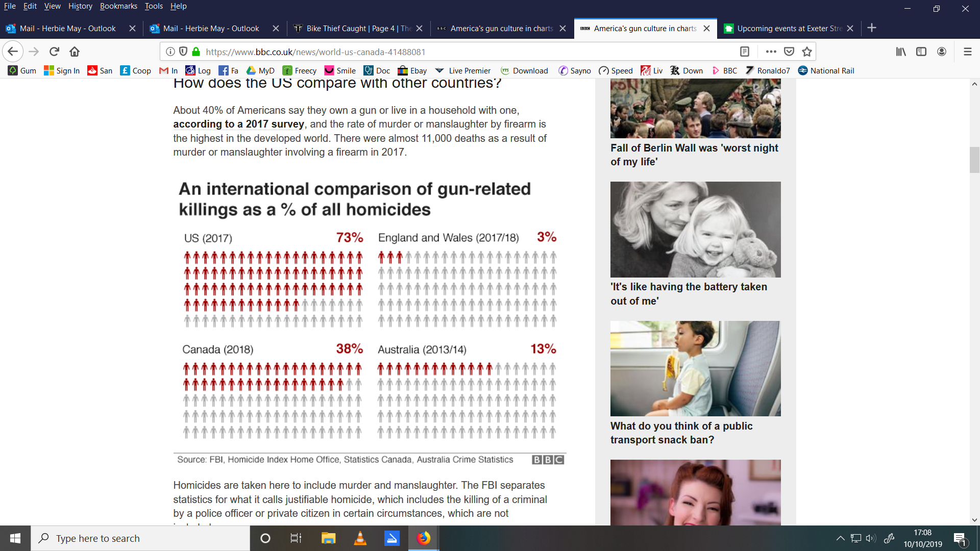Open page actions three-dot menu

(x=771, y=52)
